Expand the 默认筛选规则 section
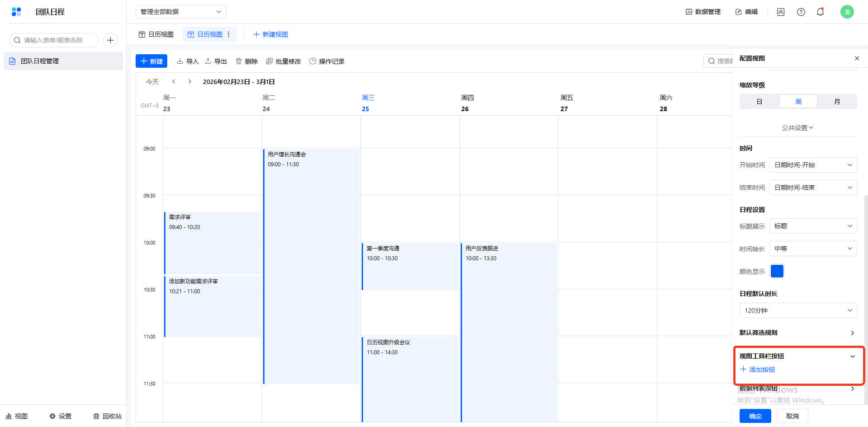 (x=798, y=333)
